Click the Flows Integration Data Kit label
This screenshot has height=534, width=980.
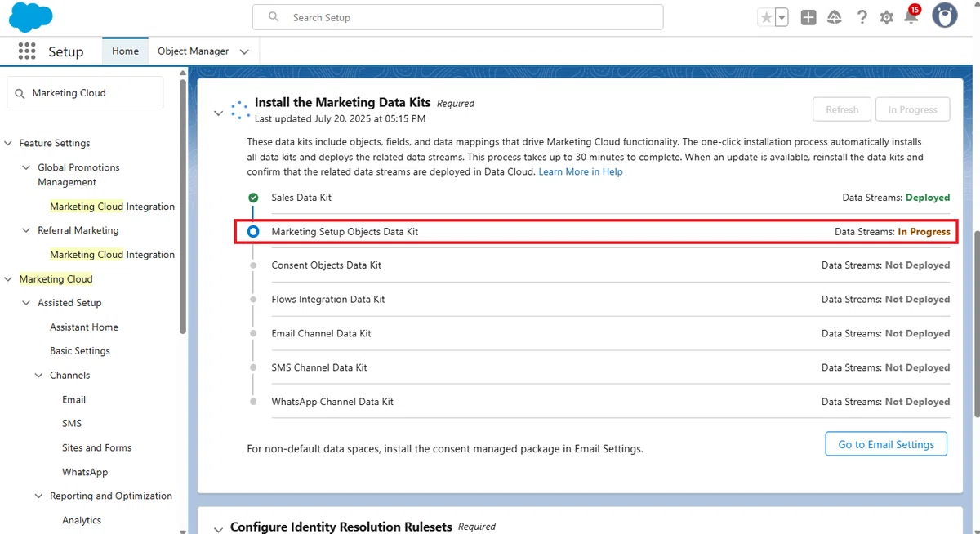[x=328, y=300]
